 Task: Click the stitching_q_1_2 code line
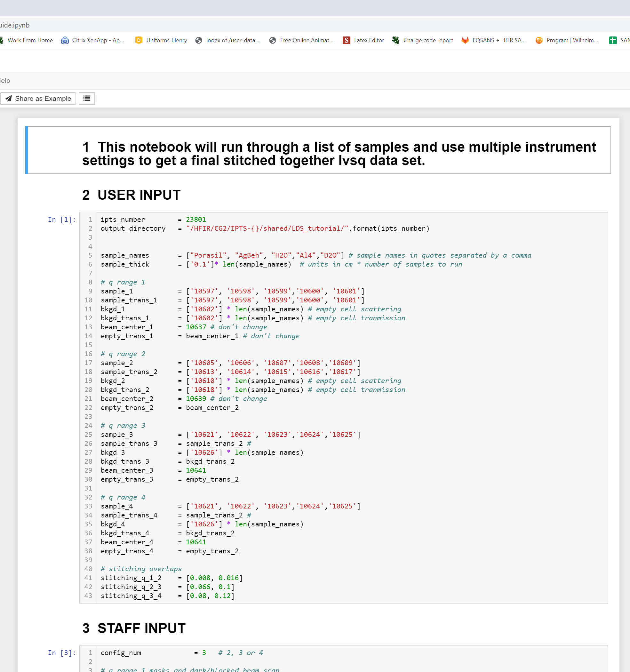(x=171, y=578)
